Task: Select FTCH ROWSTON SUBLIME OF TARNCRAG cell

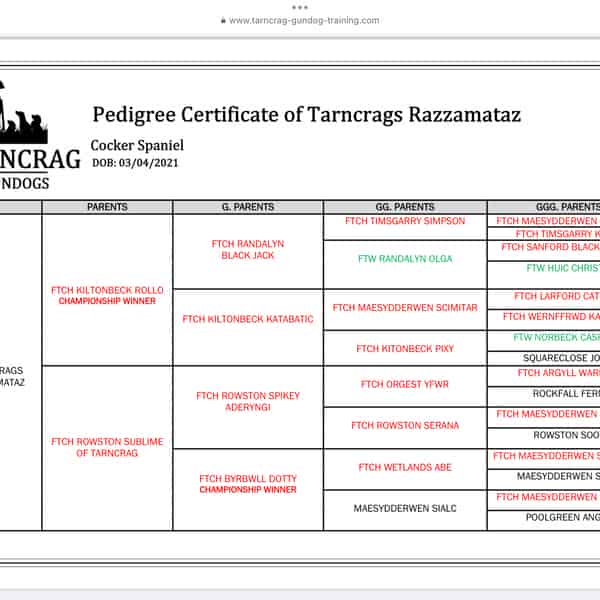Action: pos(107,447)
